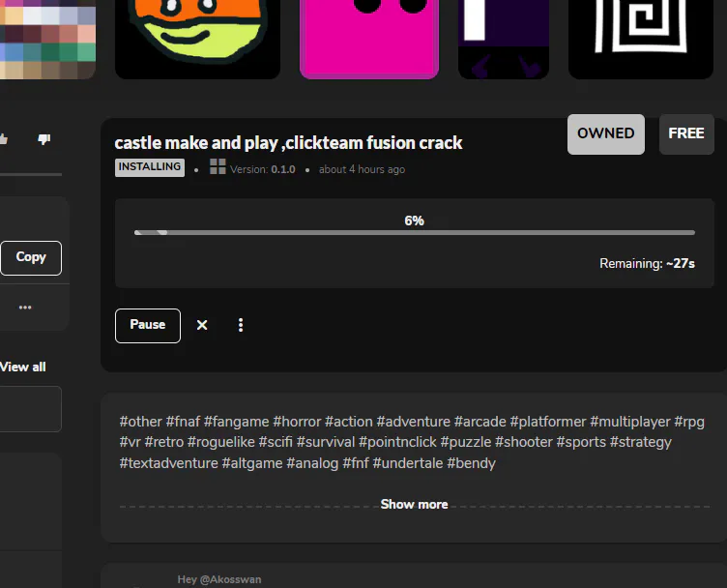Click the #fnf hashtag
The height and width of the screenshot is (588, 727).
click(356, 463)
